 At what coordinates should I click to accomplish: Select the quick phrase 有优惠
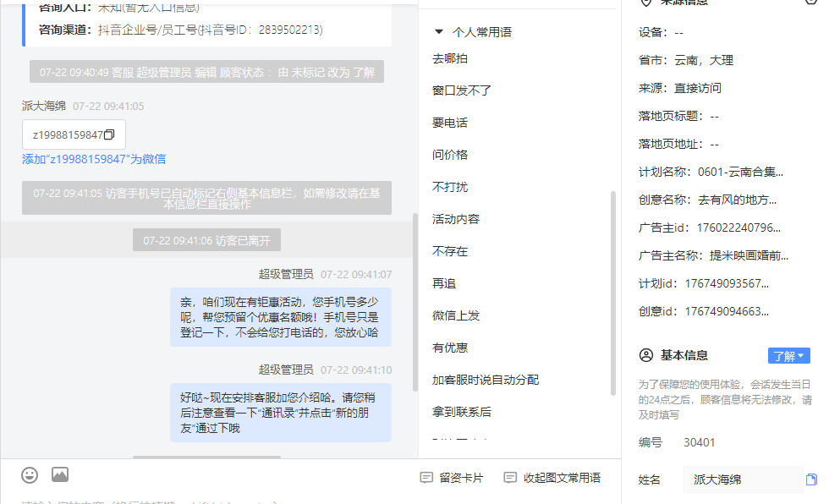point(450,348)
